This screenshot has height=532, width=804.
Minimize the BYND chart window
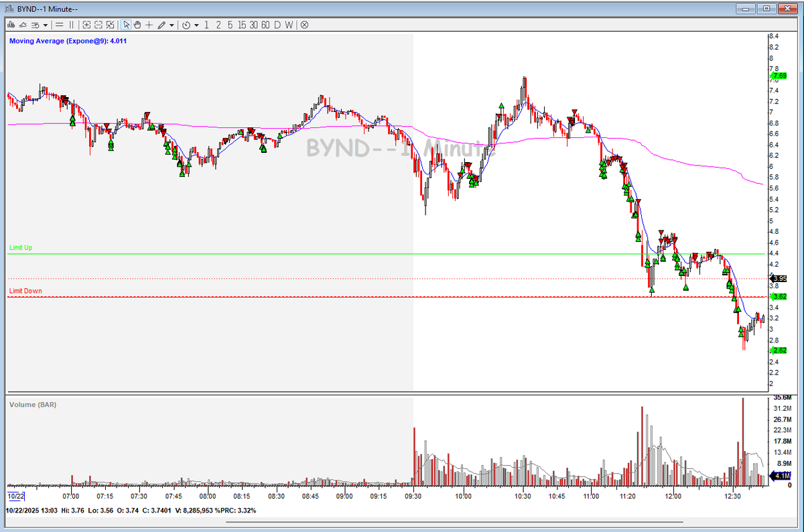tap(746, 8)
